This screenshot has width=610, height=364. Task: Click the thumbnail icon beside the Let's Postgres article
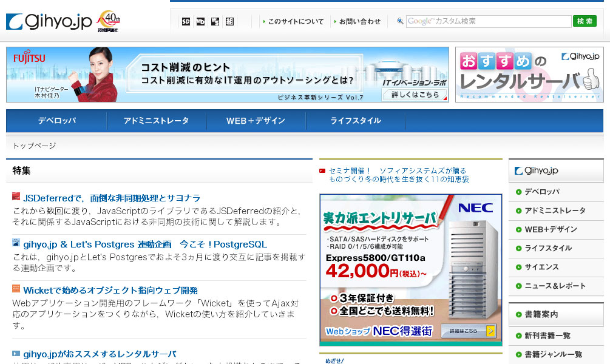[x=16, y=243]
